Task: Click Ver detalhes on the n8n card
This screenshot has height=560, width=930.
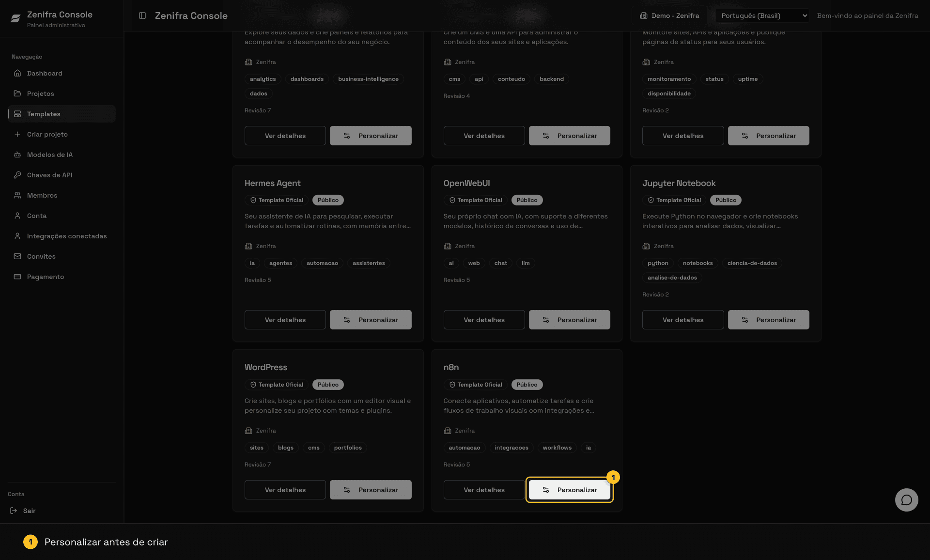Action: click(484, 490)
